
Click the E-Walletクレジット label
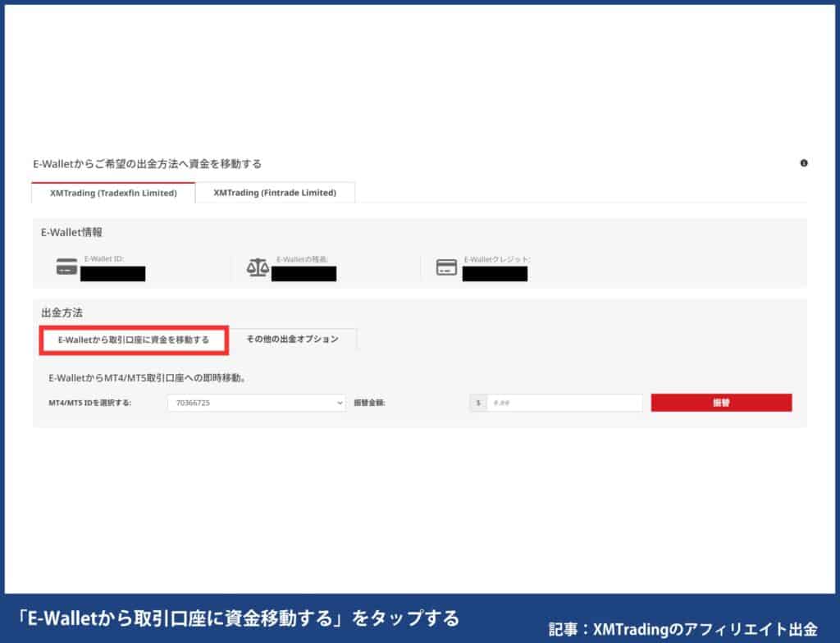(x=497, y=259)
